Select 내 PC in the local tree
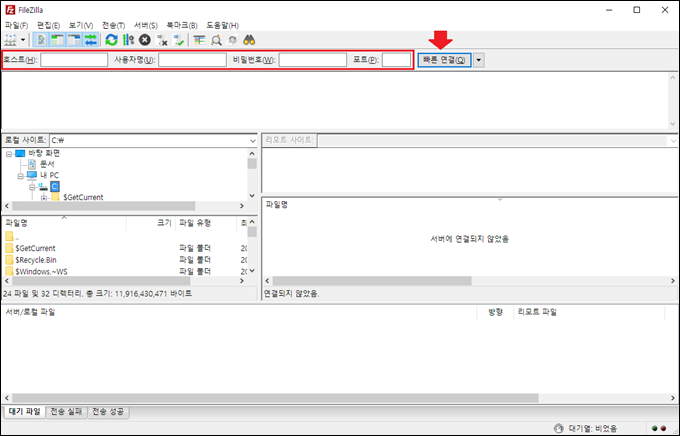Image resolution: width=680 pixels, height=436 pixels. tap(49, 175)
